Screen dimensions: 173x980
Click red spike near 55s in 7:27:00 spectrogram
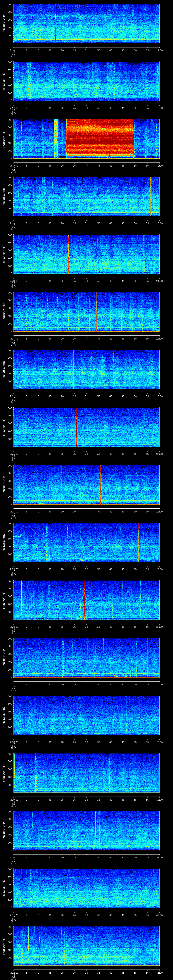pyautogui.click(x=147, y=657)
